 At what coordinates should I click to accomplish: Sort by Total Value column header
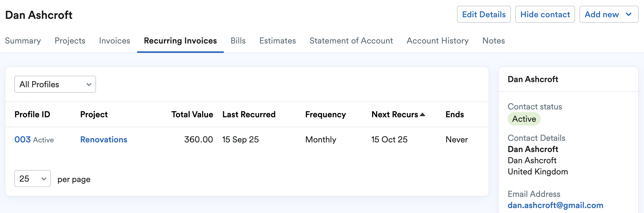tap(192, 115)
